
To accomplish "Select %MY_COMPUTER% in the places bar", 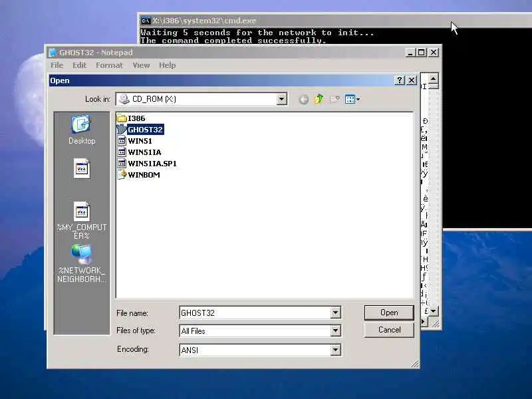I will point(82,221).
